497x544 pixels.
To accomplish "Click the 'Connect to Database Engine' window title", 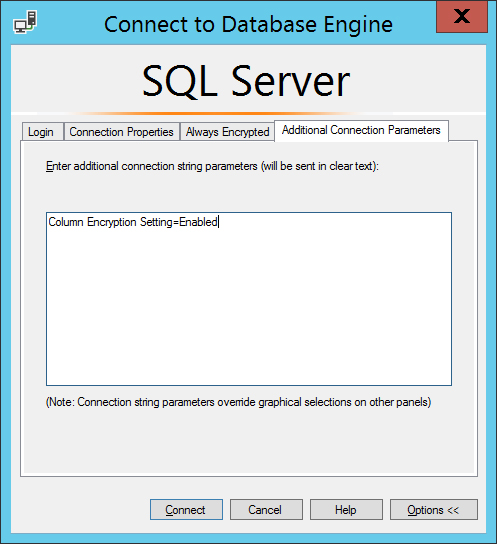I will [x=248, y=24].
